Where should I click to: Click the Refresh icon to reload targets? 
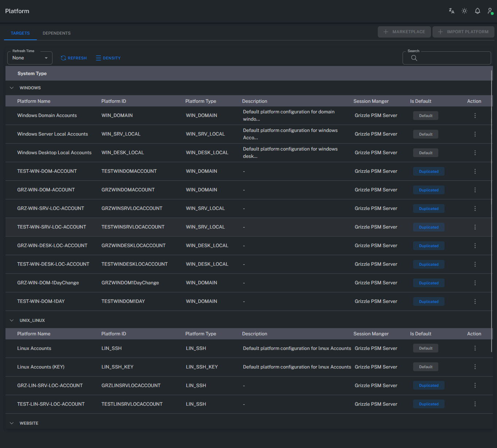pyautogui.click(x=63, y=58)
